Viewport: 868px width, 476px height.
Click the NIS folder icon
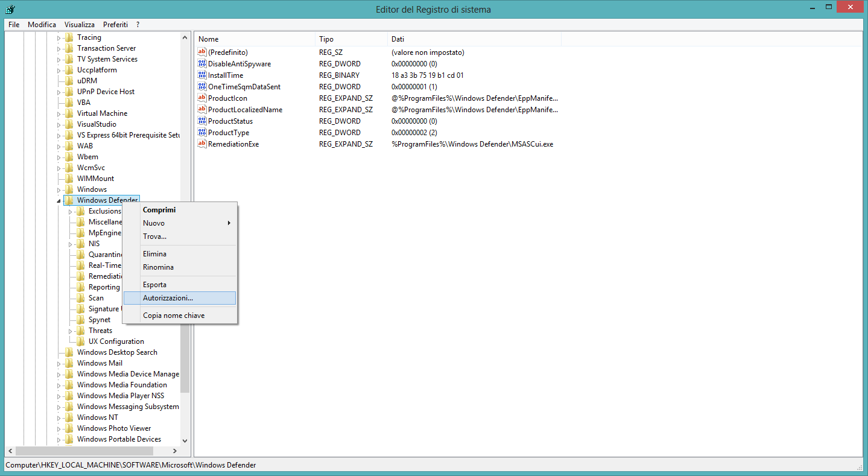(80, 244)
